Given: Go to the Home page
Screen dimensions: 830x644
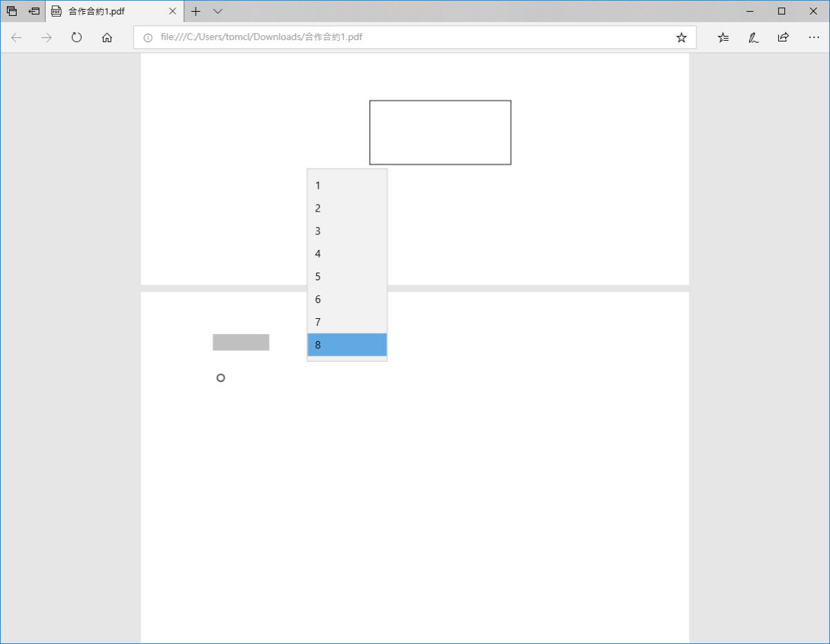Looking at the screenshot, I should pyautogui.click(x=107, y=37).
